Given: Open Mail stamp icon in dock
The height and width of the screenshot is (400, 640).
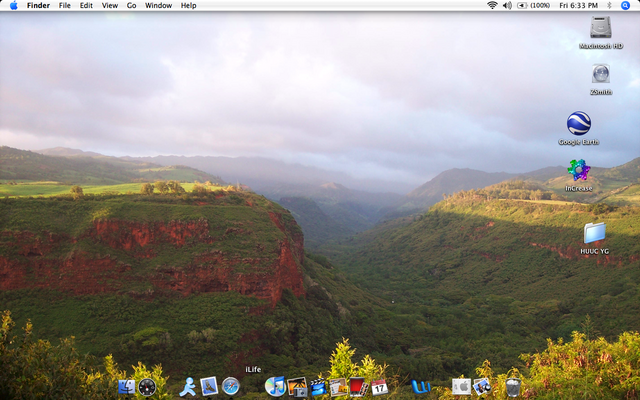Looking at the screenshot, I should click(x=209, y=386).
